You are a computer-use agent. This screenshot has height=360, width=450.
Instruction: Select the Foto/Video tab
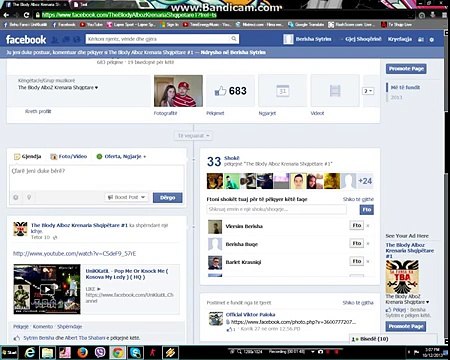[69, 156]
